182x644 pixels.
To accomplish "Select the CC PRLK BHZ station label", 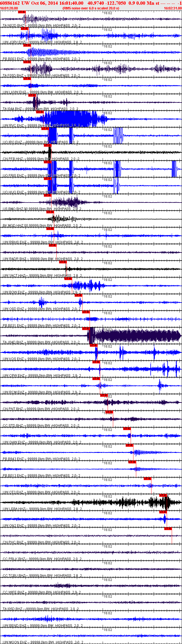I will coord(42,559).
